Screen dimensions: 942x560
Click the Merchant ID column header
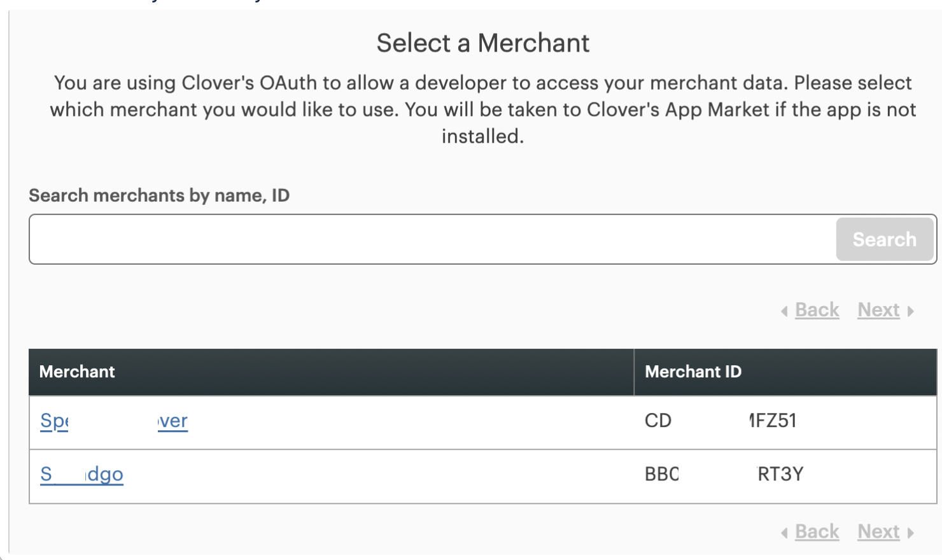click(693, 372)
